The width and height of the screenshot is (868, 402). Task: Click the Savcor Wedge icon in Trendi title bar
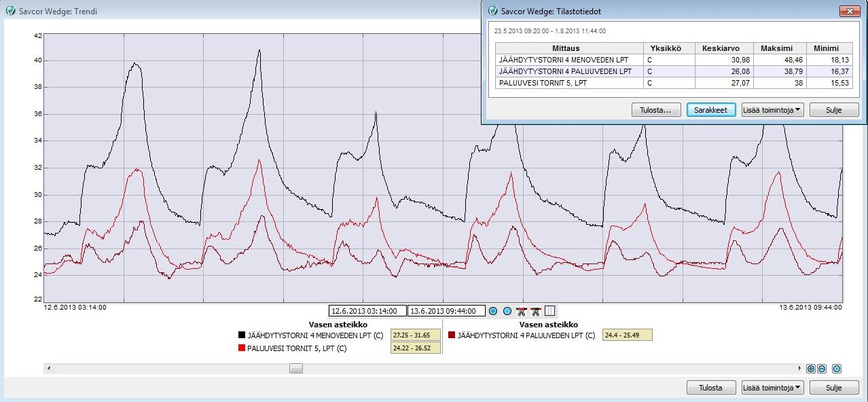(x=10, y=12)
